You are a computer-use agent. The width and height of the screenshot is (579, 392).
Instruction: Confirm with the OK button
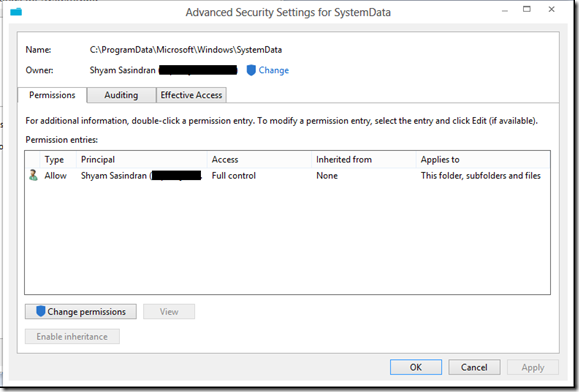[x=416, y=367]
